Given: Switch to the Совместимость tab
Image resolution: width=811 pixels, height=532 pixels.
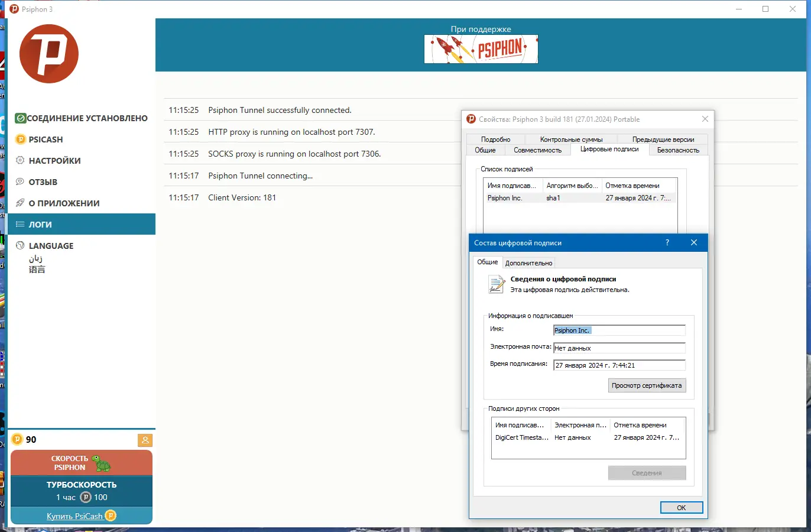Looking at the screenshot, I should 537,150.
